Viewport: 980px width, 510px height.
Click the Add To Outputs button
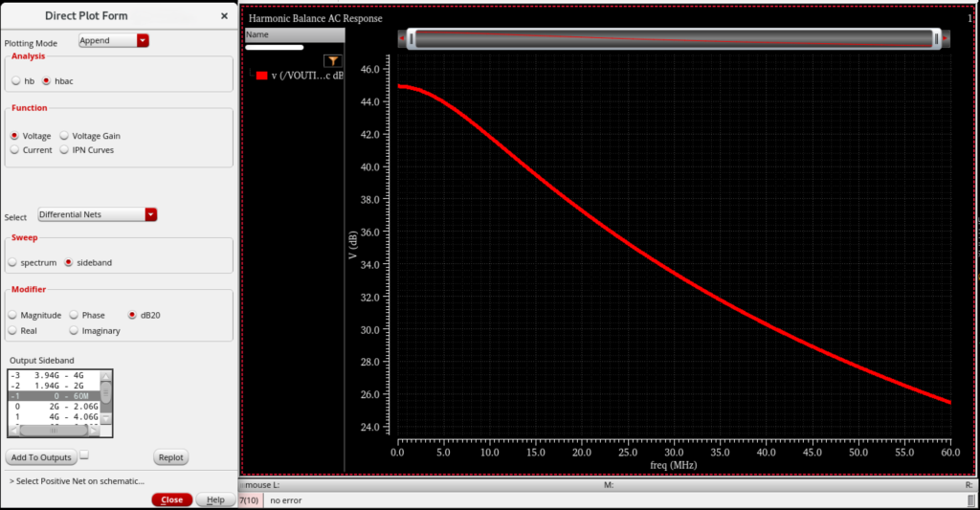coord(41,457)
